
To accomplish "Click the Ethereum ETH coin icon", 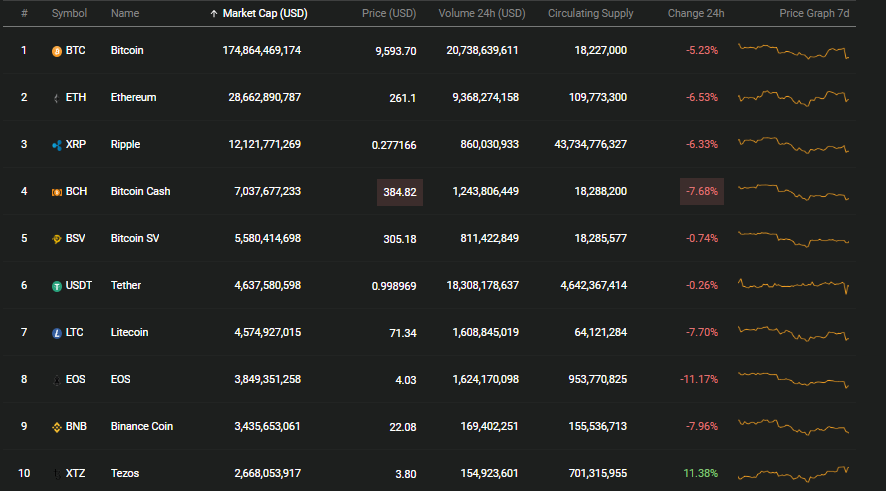I will (57, 98).
